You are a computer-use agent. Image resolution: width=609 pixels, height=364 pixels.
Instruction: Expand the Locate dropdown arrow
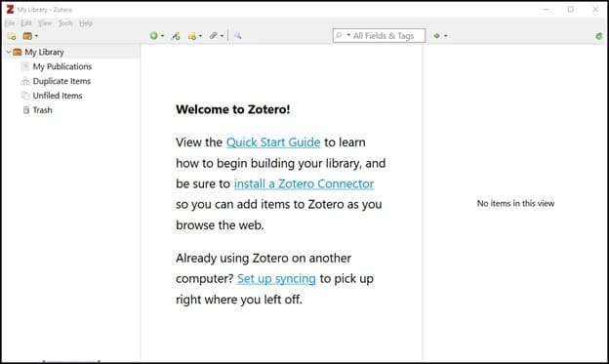tap(446, 36)
